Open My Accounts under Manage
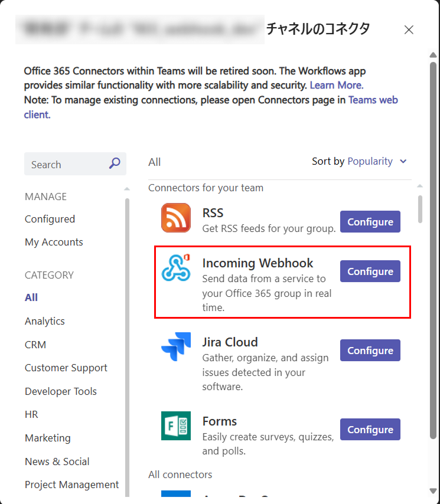Image resolution: width=440 pixels, height=504 pixels. click(x=54, y=242)
